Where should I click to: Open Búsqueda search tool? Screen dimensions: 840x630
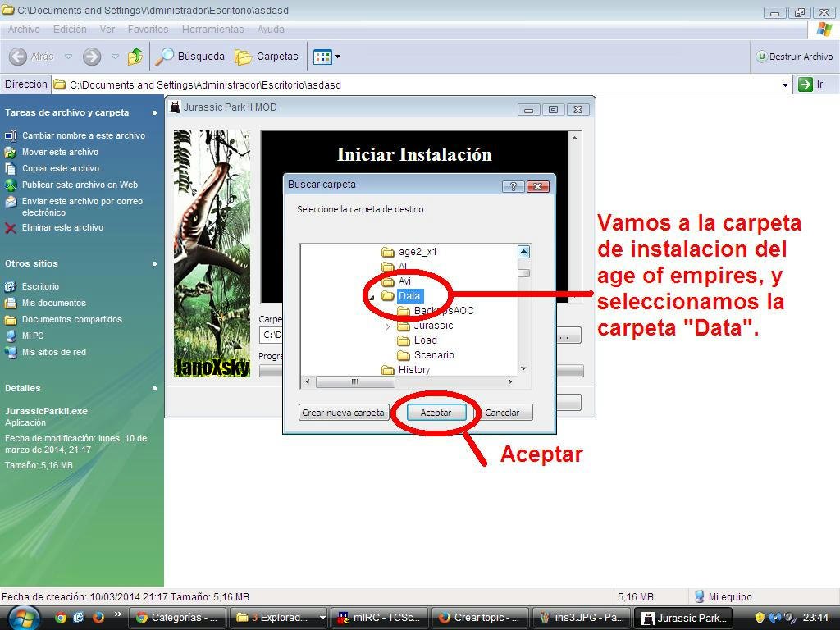tap(190, 57)
